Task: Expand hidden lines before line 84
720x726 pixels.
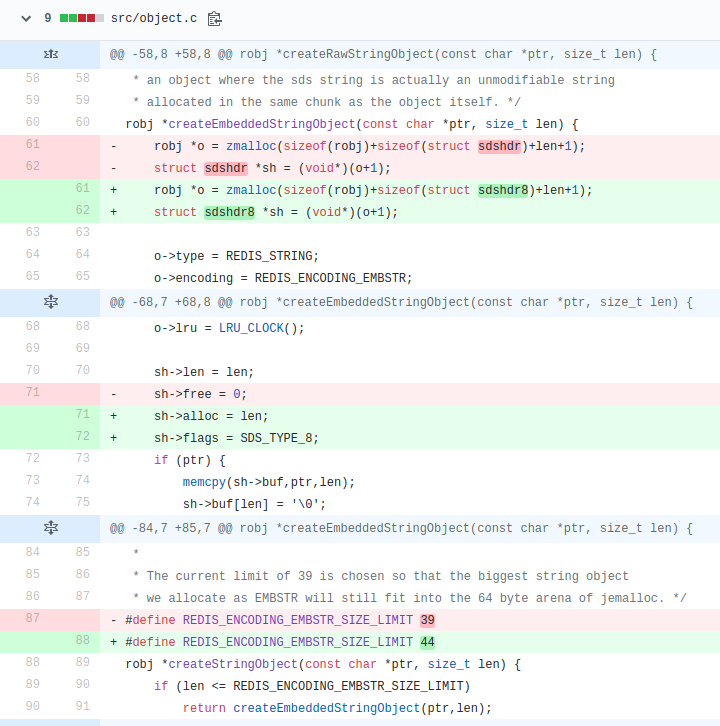Action: point(50,527)
